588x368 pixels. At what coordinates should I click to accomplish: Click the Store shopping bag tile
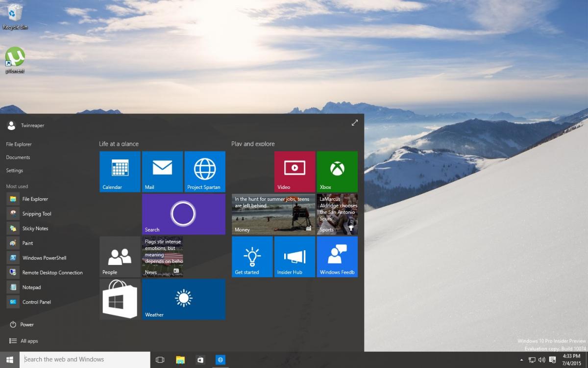point(120,299)
